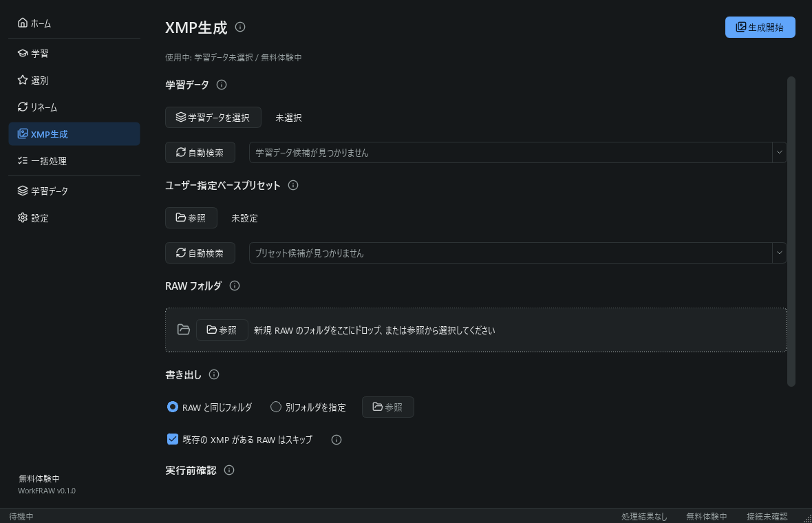Open the 選別 sidebar item

click(x=74, y=81)
